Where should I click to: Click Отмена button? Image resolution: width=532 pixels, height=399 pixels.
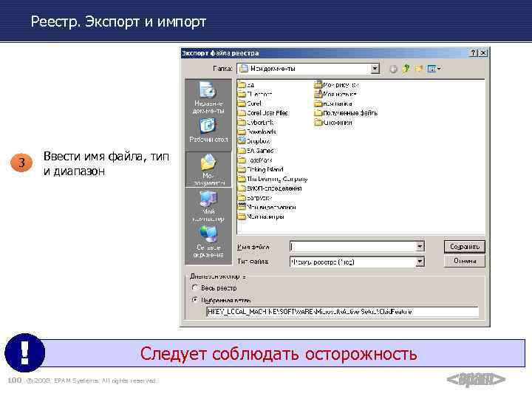(465, 261)
